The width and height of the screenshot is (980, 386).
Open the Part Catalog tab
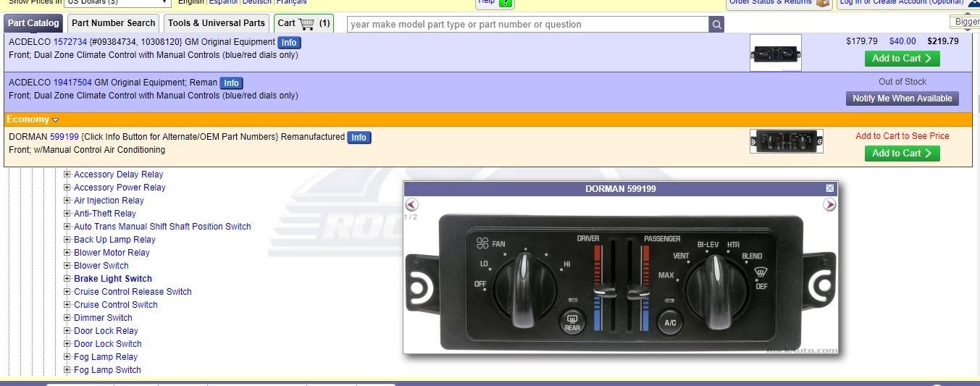click(33, 23)
